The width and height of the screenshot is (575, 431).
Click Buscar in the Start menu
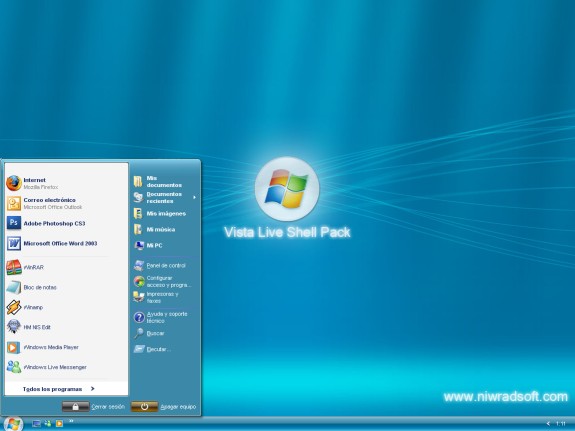click(165, 333)
